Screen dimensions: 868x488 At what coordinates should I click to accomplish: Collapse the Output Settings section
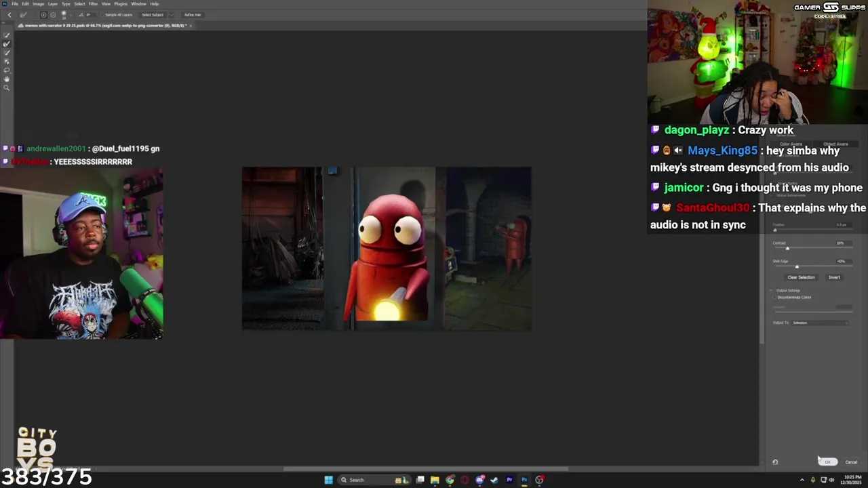tap(771, 291)
